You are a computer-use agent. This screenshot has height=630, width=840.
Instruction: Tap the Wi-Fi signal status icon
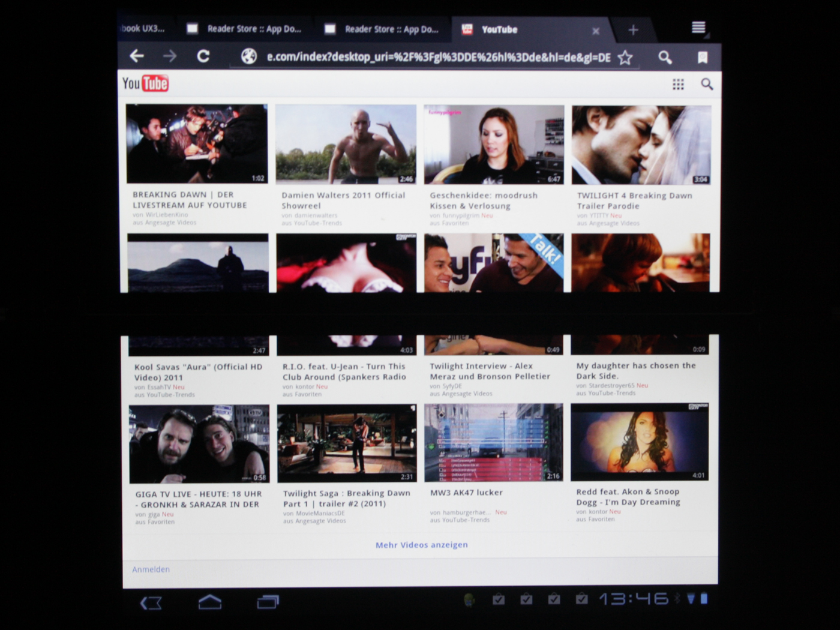tap(691, 598)
